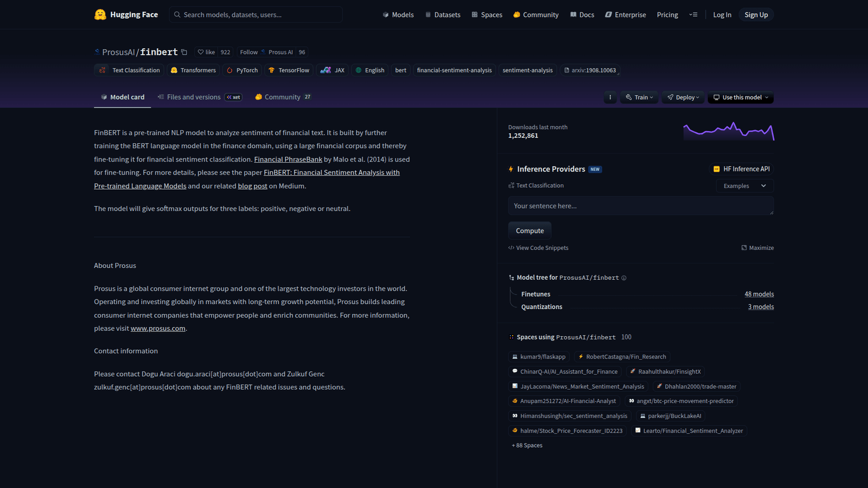The height and width of the screenshot is (488, 868).
Task: Open the Examples dropdown
Action: [x=744, y=186]
